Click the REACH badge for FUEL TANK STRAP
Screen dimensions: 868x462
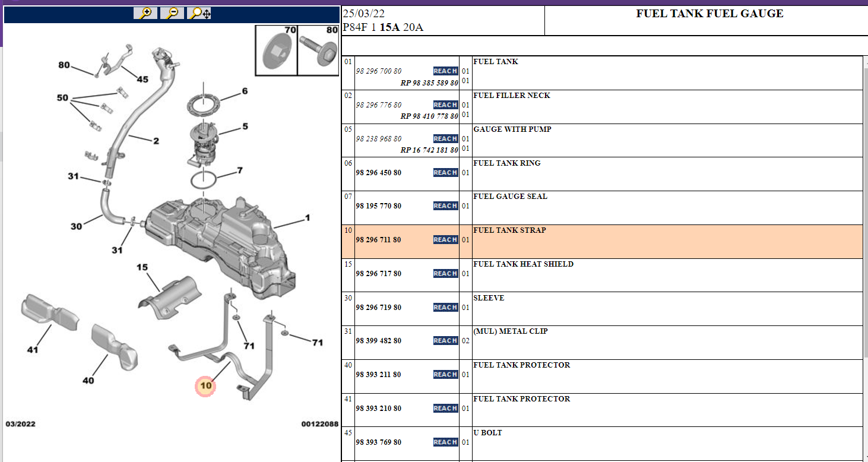click(x=445, y=240)
